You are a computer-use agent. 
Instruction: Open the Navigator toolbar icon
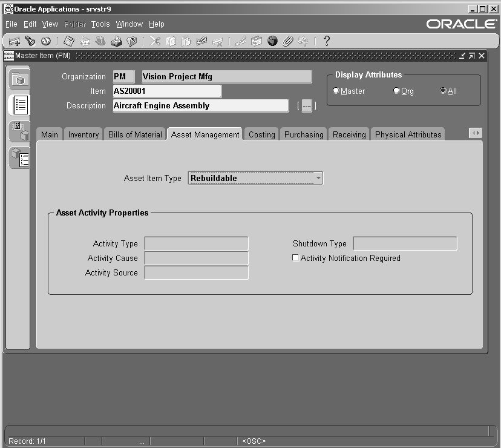pos(46,41)
